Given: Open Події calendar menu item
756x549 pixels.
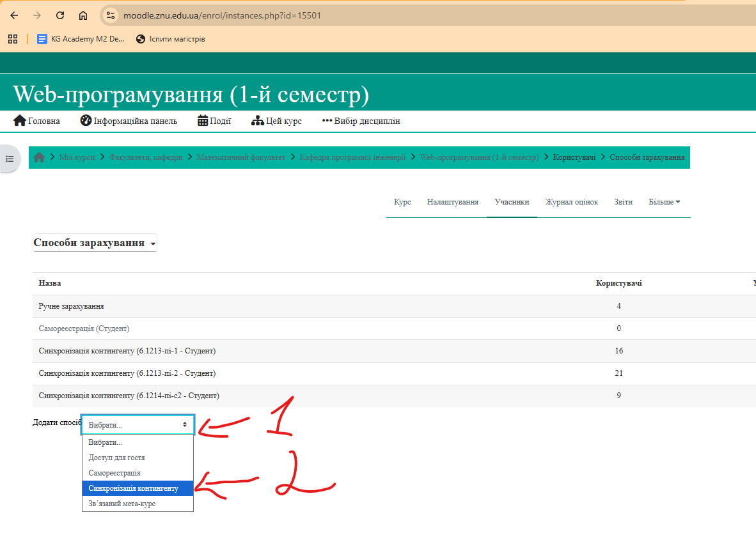Looking at the screenshot, I should point(214,121).
